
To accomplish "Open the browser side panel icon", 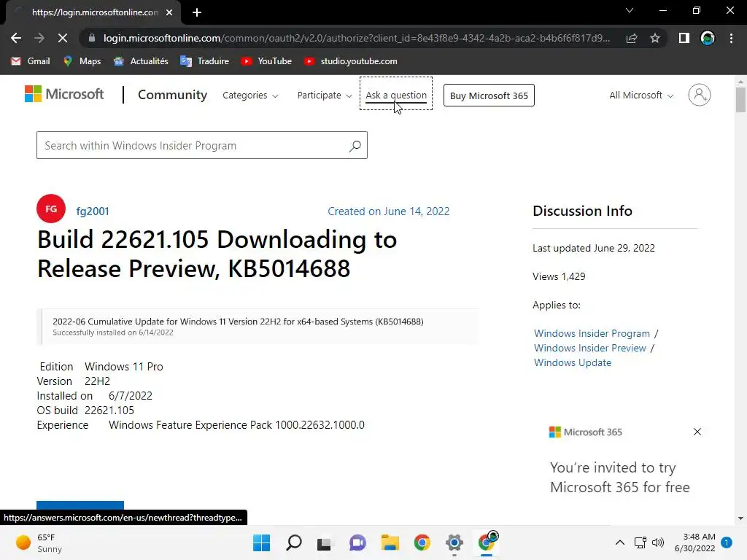I will 684,38.
